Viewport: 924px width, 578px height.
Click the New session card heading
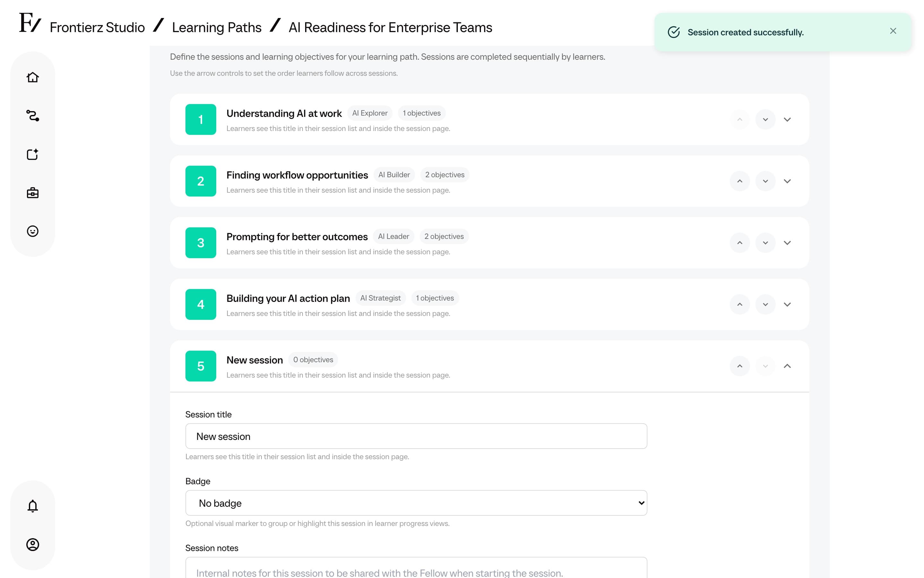click(254, 360)
